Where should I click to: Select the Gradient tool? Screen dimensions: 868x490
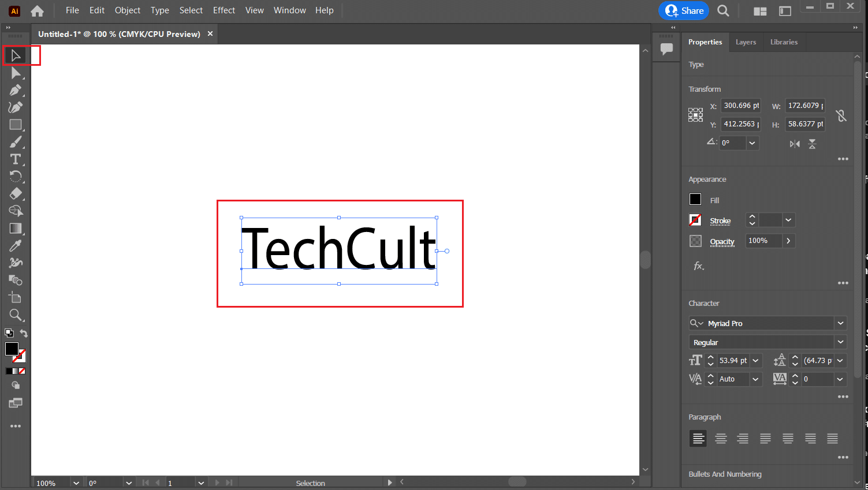pos(16,229)
